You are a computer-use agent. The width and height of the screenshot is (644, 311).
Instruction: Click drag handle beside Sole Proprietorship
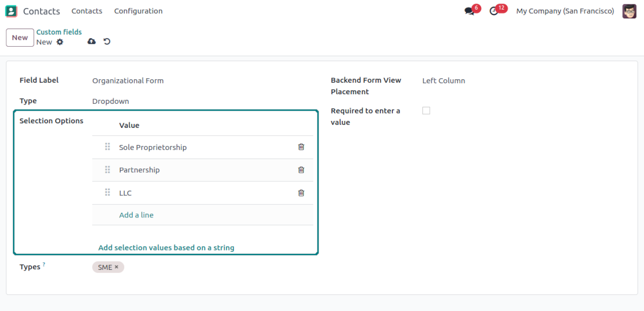pyautogui.click(x=107, y=147)
